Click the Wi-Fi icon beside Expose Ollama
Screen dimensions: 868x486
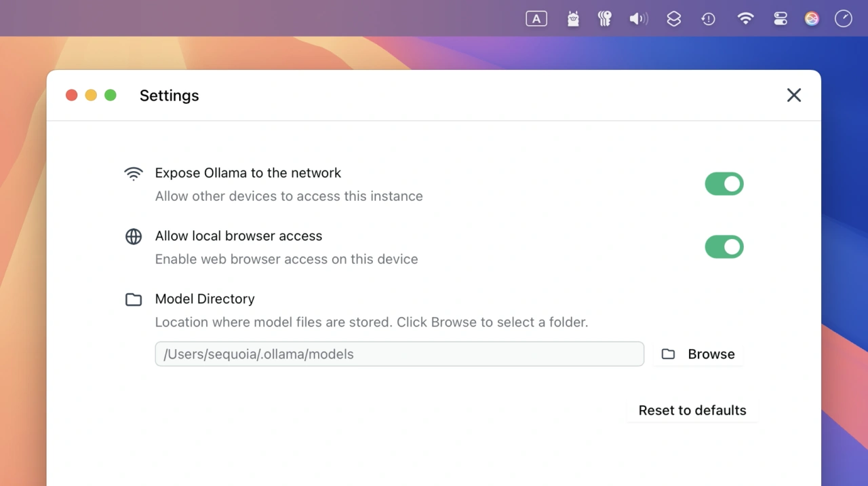coord(134,174)
